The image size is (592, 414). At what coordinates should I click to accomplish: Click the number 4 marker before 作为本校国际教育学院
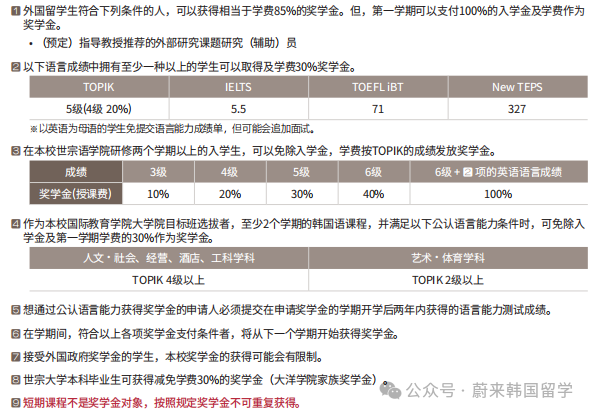pos(15,224)
